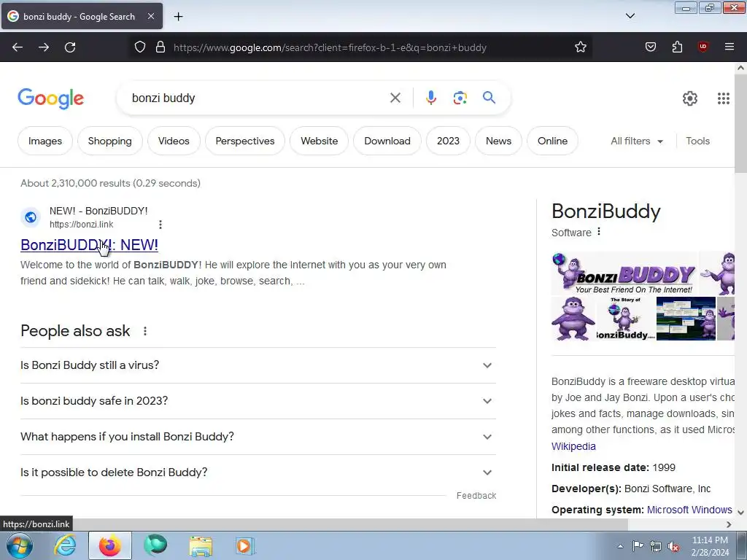
Task: Select the 2023 filter chip
Action: pyautogui.click(x=449, y=141)
